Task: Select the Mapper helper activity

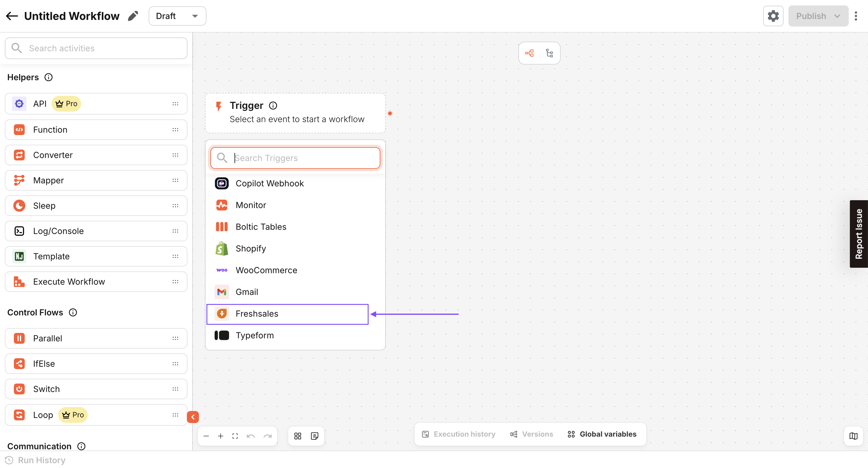Action: click(x=96, y=180)
